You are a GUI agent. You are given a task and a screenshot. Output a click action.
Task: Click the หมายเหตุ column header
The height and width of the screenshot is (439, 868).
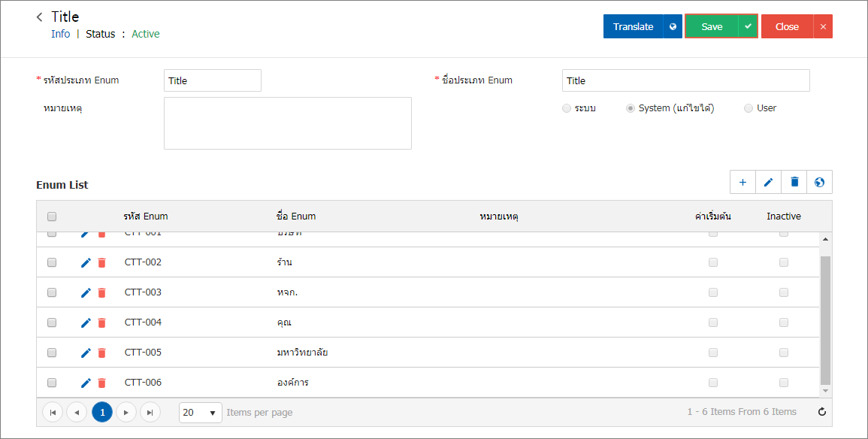point(499,216)
